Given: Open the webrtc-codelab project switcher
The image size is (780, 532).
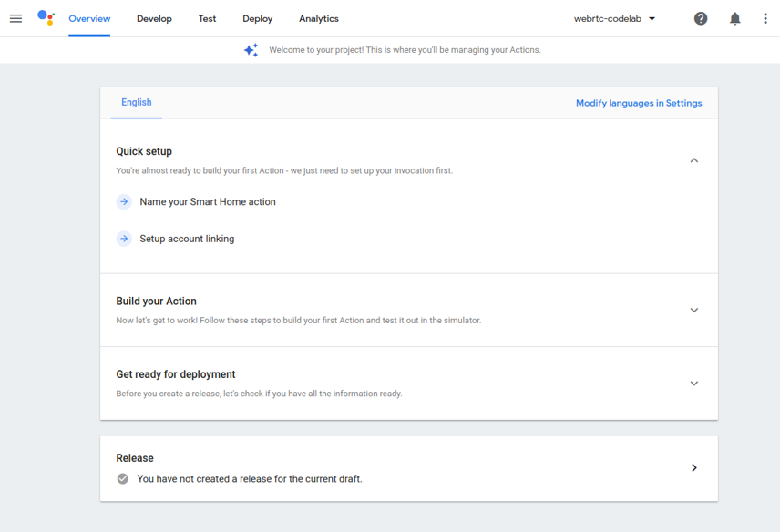Looking at the screenshot, I should tap(616, 18).
